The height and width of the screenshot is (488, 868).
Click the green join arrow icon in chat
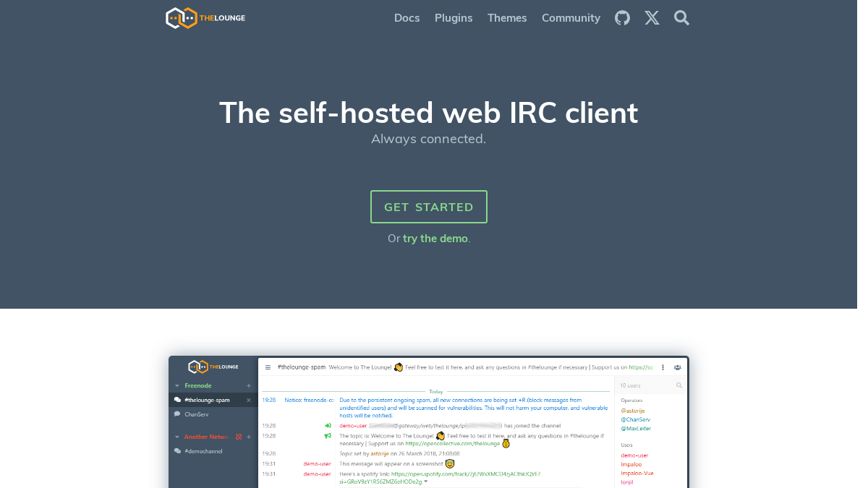coord(328,426)
